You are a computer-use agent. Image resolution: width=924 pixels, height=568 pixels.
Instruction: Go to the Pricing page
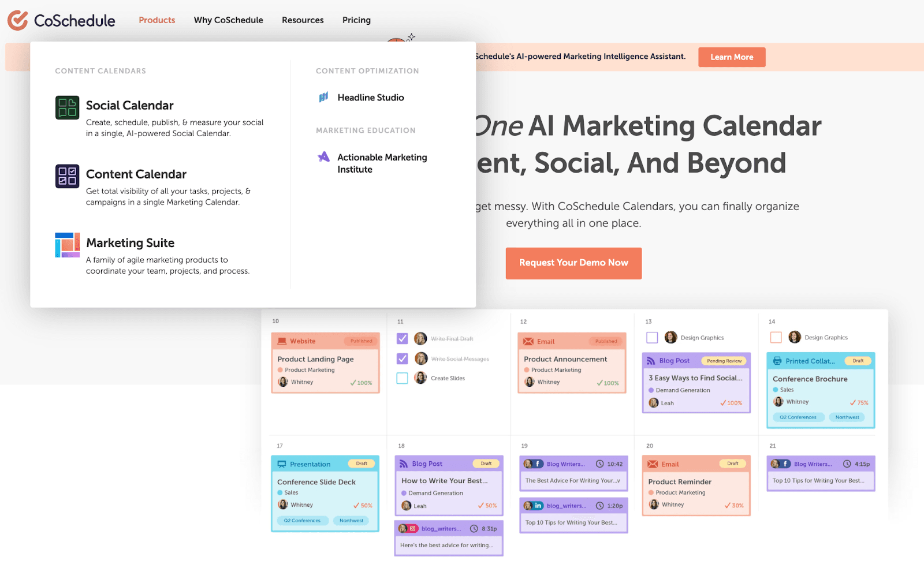click(x=356, y=20)
